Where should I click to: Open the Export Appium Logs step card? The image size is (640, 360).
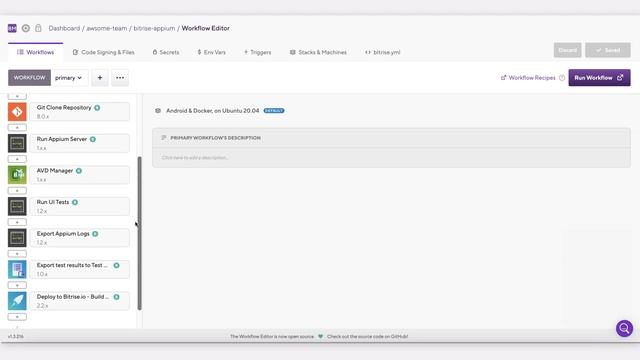(x=80, y=238)
